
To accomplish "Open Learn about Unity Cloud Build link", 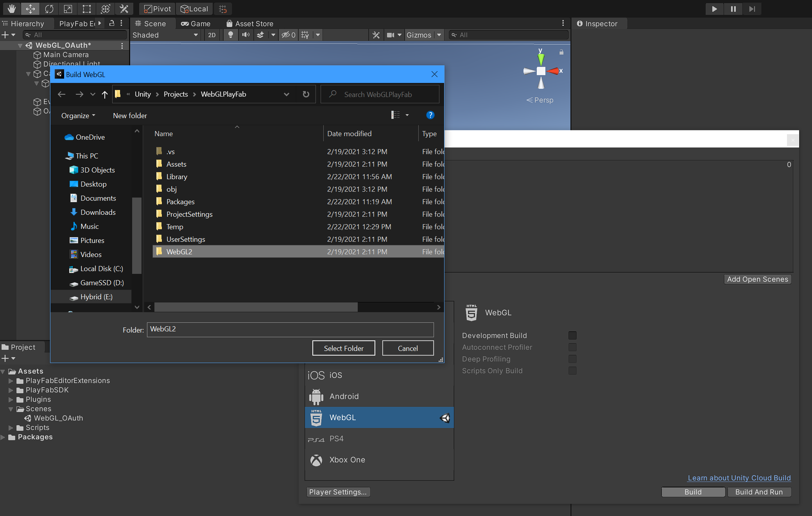I will click(x=739, y=478).
